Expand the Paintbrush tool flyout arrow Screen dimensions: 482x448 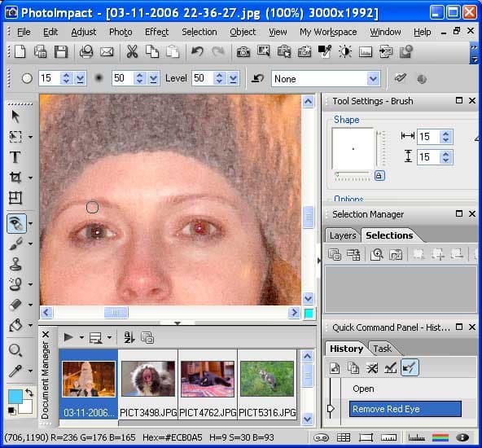pyautogui.click(x=30, y=244)
